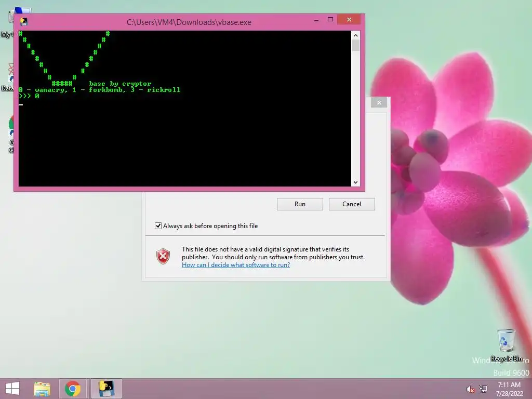Maximize the vbase.exe console window
Screen dimensions: 532x399
coord(330,20)
